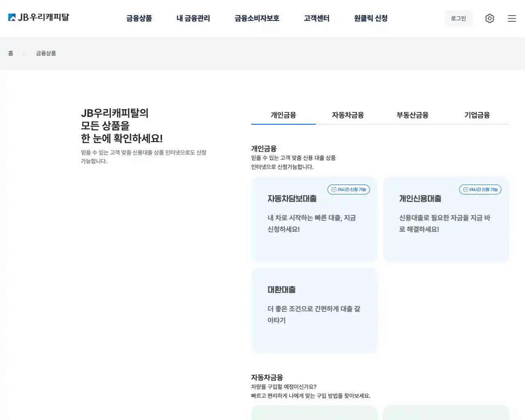Open the 자동차담보대출 product card

pos(315,219)
